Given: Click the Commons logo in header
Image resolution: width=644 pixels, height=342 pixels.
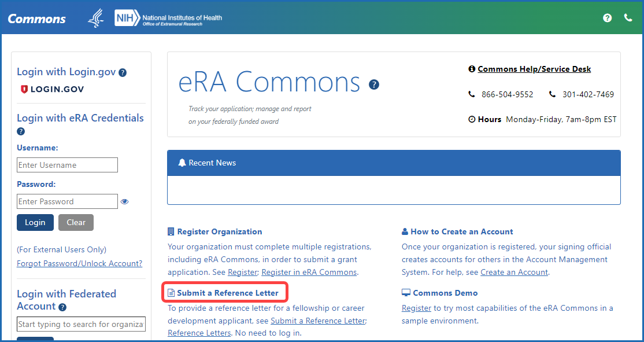Looking at the screenshot, I should [x=36, y=19].
